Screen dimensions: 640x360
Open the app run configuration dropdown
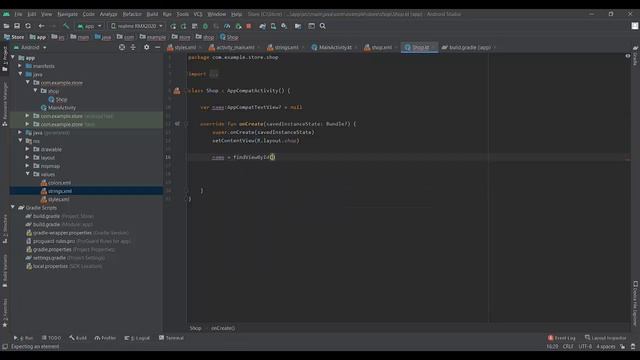(89, 26)
